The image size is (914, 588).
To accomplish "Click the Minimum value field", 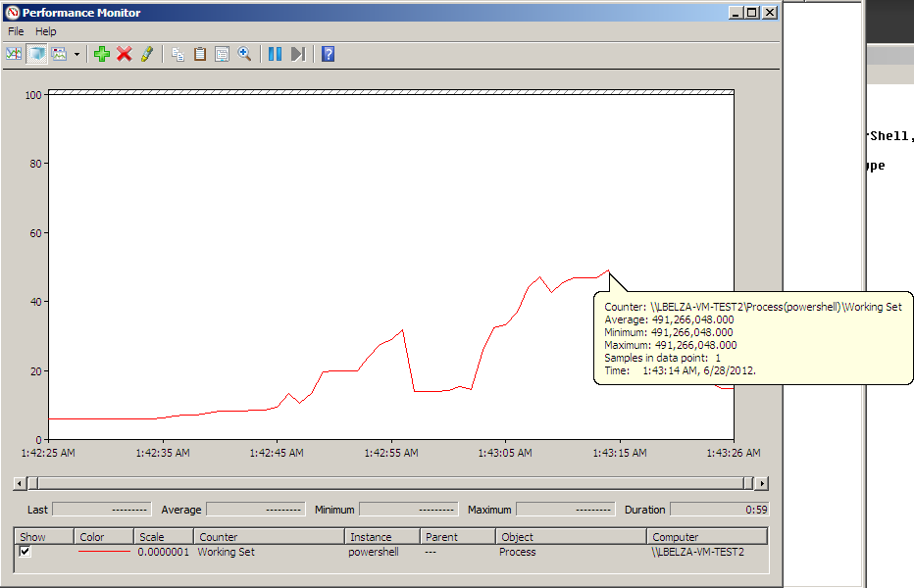I will 409,510.
